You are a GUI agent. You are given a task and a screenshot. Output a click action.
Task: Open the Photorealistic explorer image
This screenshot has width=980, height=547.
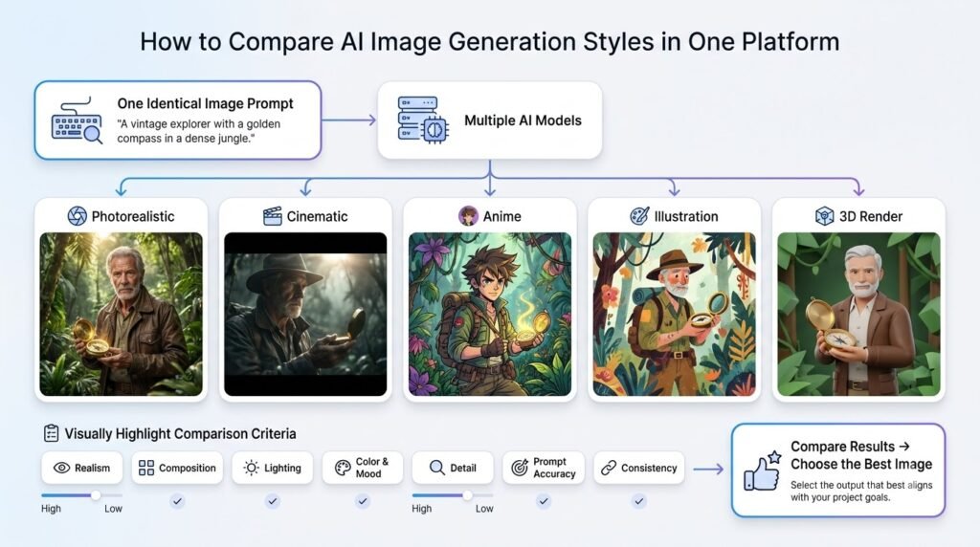122,314
